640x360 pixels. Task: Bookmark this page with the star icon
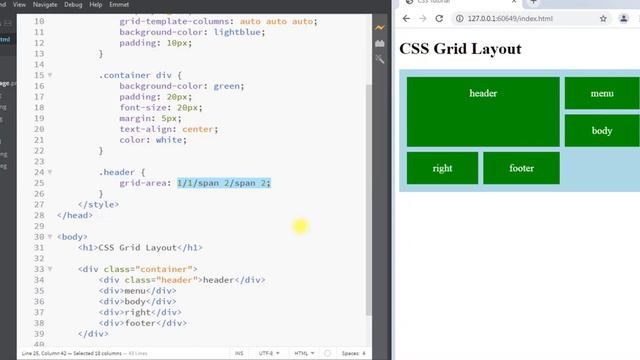coord(603,18)
